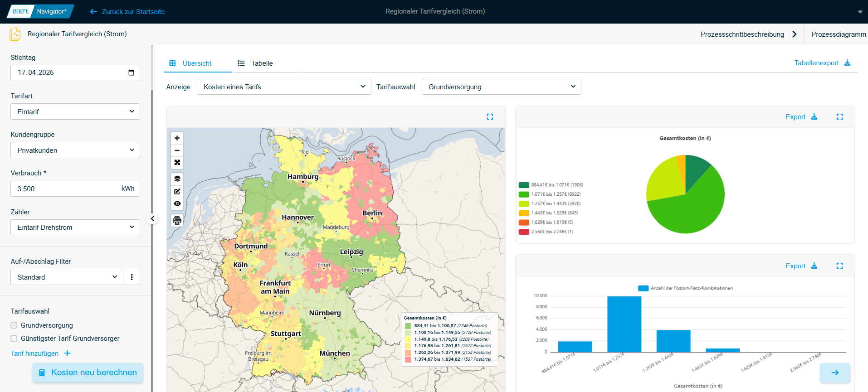Zoom in on the map
The width and height of the screenshot is (868, 392).
click(x=177, y=138)
